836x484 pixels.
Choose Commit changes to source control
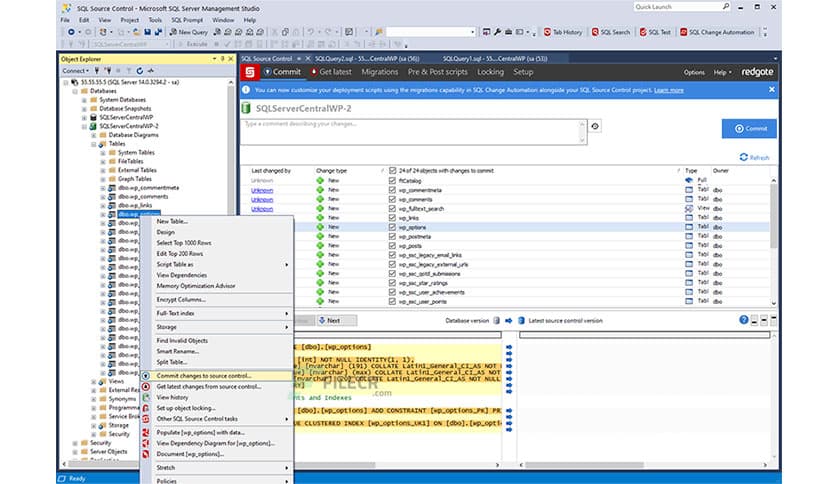[x=217, y=376]
